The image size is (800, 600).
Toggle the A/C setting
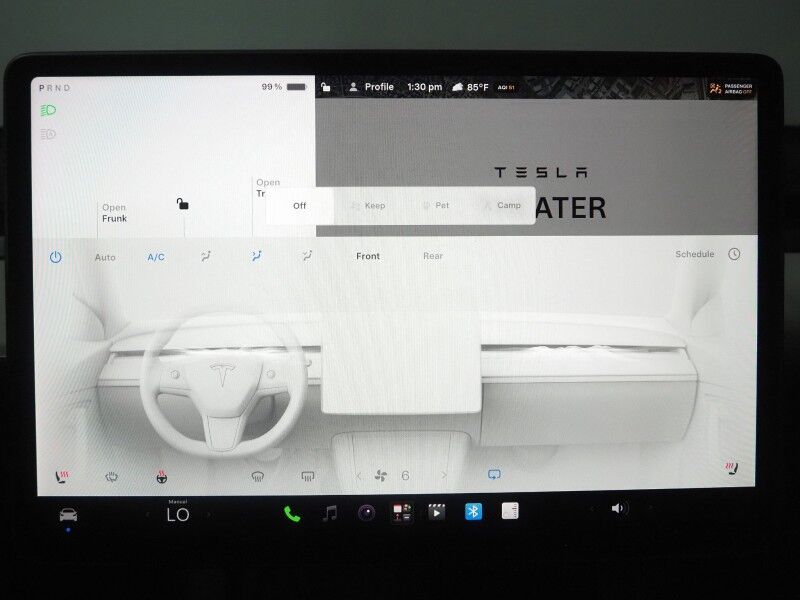[x=156, y=257]
